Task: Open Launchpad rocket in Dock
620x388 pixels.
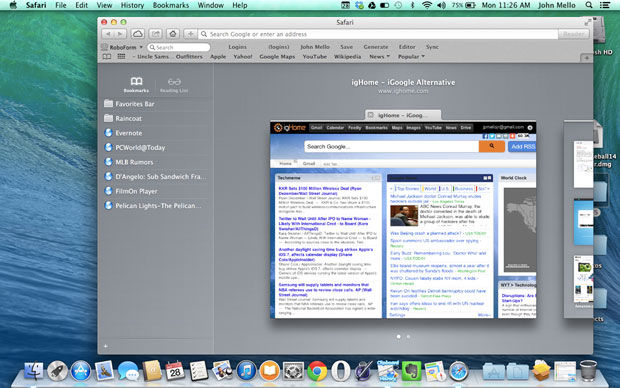Action: pos(57,371)
